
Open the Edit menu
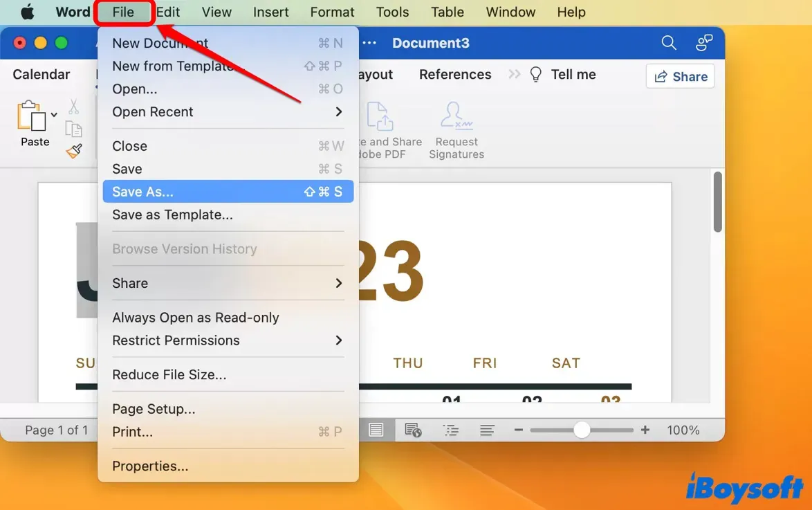point(168,12)
